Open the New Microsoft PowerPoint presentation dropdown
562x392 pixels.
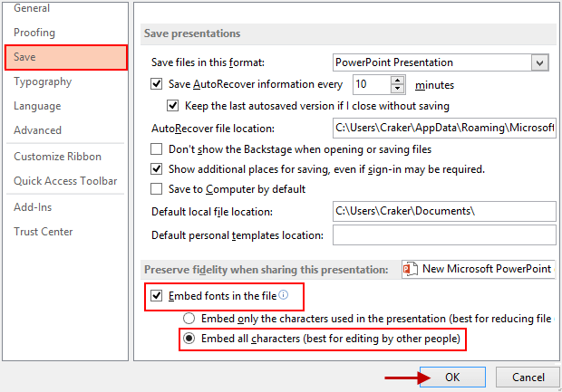(x=479, y=269)
